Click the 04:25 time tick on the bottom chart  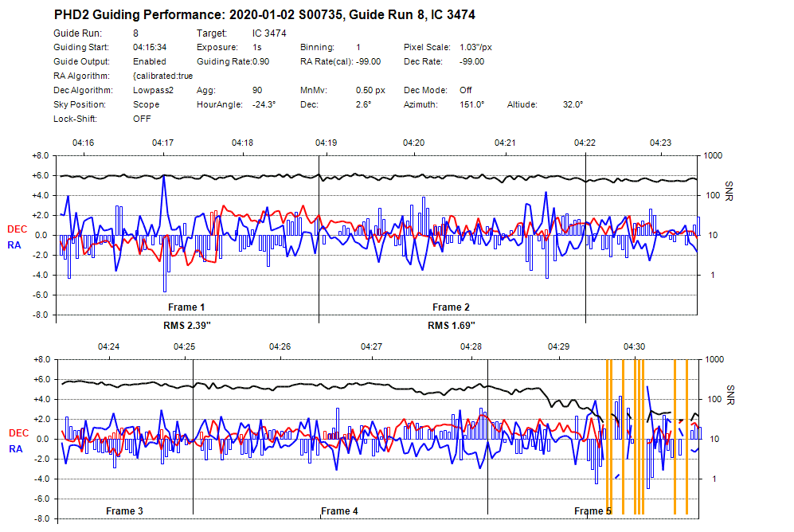tap(184, 346)
